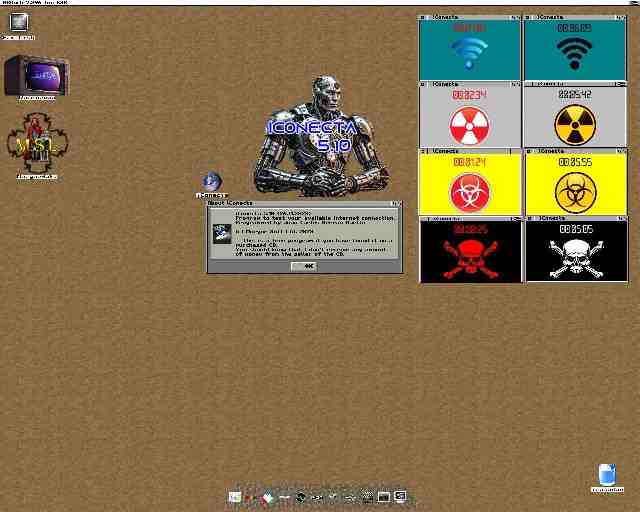Click the leftmost icon in the bottom dock
The image size is (640, 512).
(234, 496)
